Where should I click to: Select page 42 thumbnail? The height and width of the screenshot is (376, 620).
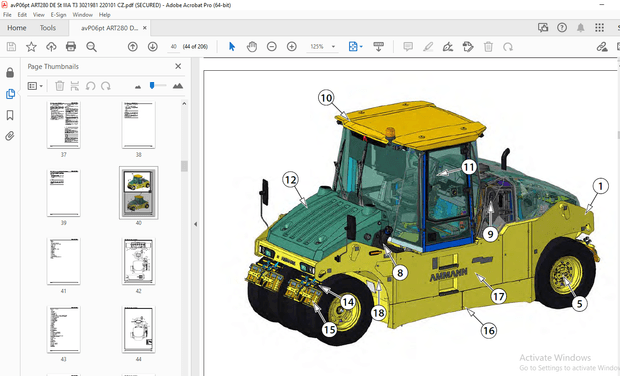click(x=138, y=261)
